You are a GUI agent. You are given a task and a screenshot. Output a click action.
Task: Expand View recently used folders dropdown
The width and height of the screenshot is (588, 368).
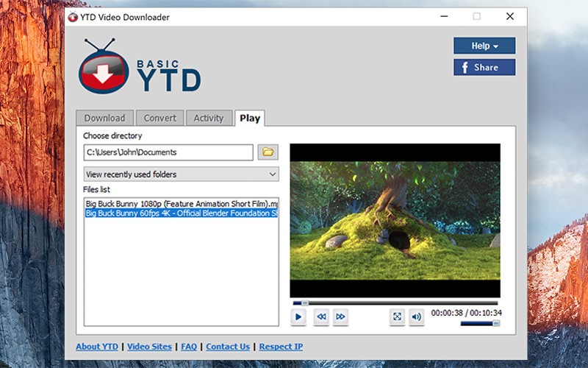coord(181,174)
